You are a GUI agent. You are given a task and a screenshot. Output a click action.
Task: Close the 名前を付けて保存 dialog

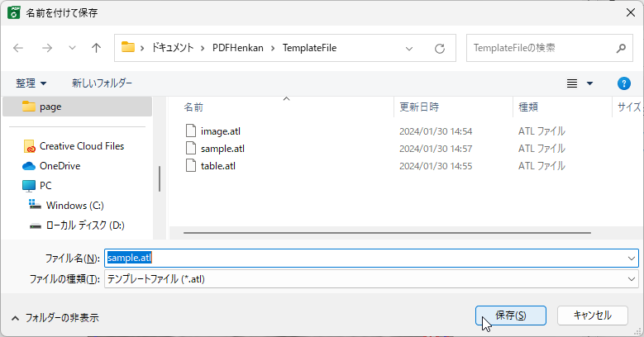point(631,12)
